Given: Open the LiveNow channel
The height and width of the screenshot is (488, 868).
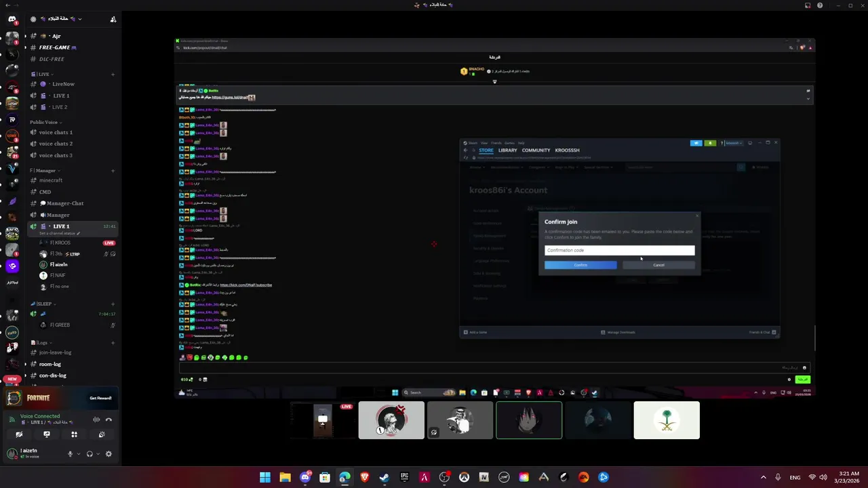Looking at the screenshot, I should (x=71, y=84).
